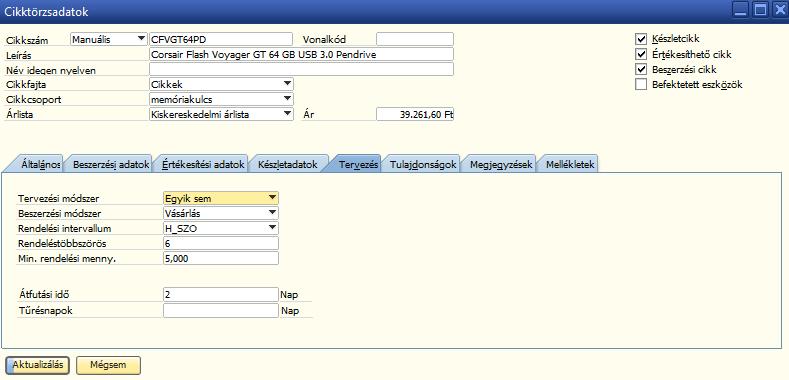Switch to the Tulajdonságok tab
789x380 pixels.
[x=423, y=164]
